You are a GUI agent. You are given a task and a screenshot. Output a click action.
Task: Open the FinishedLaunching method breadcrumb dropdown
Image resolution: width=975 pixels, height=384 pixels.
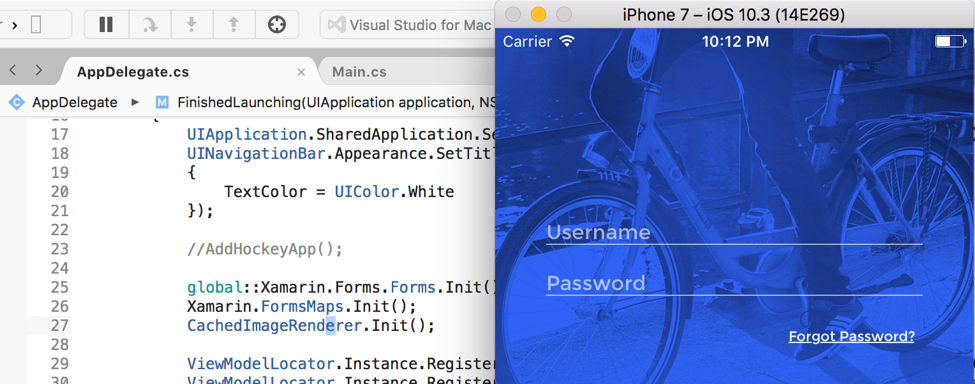[x=336, y=103]
